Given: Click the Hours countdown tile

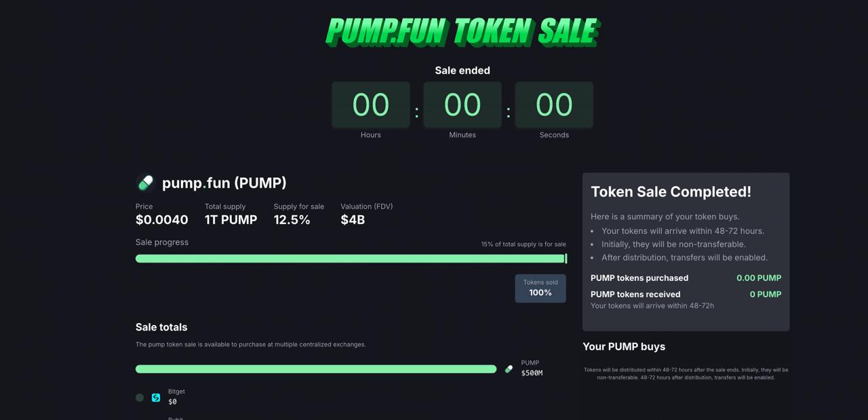Looking at the screenshot, I should tap(371, 104).
